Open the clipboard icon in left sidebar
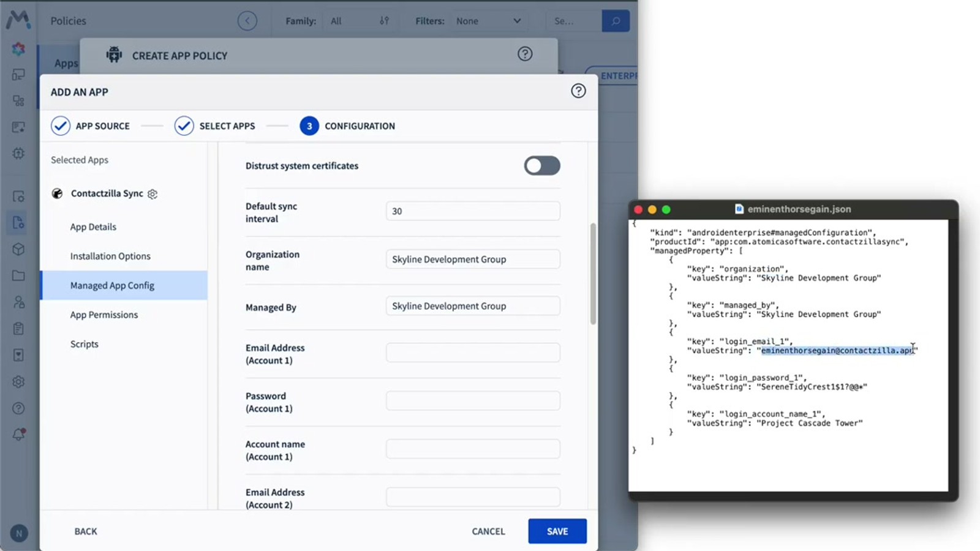This screenshot has height=551, width=980. pyautogui.click(x=18, y=329)
